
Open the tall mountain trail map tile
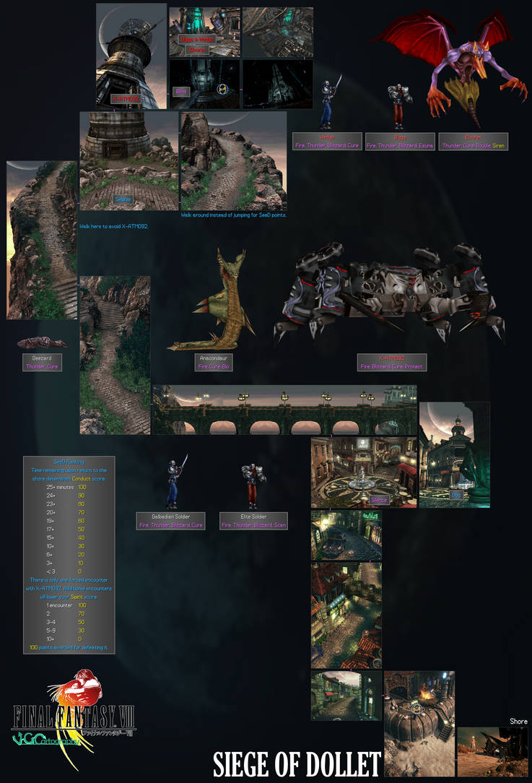pos(42,240)
